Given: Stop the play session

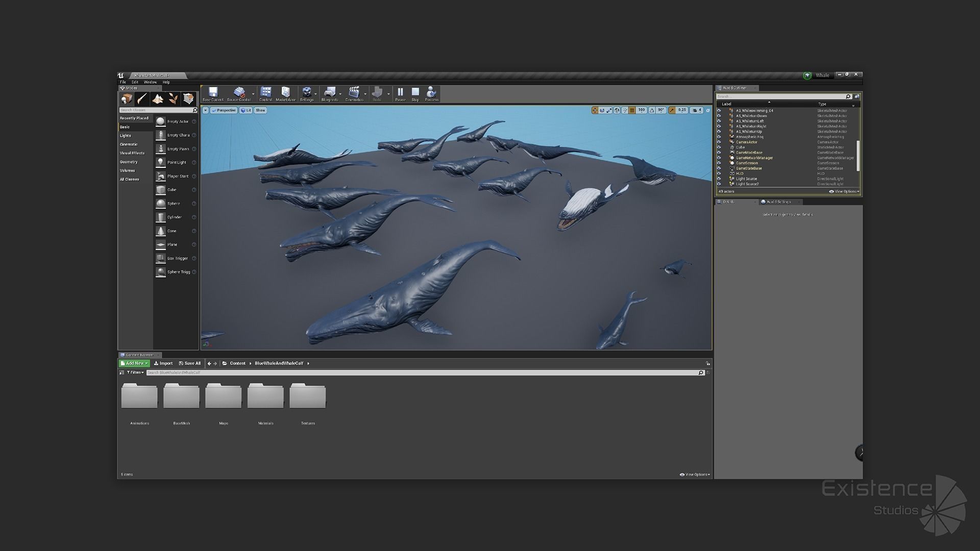Looking at the screenshot, I should [415, 94].
